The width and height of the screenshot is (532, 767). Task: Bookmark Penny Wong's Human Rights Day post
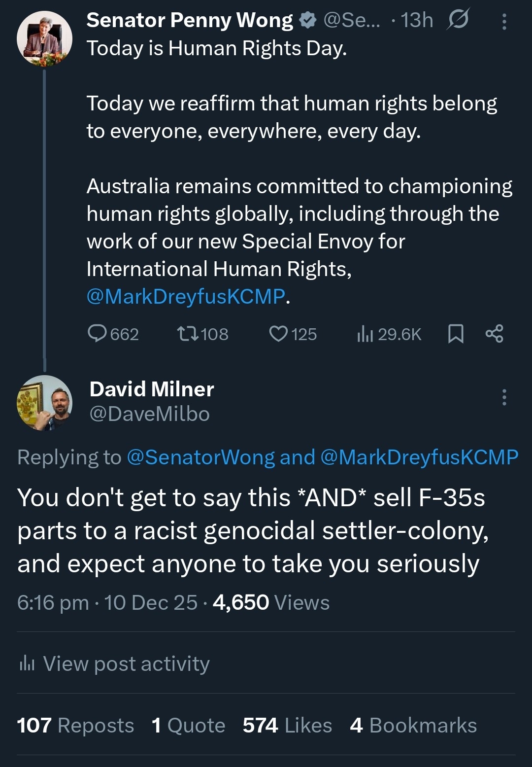click(456, 334)
